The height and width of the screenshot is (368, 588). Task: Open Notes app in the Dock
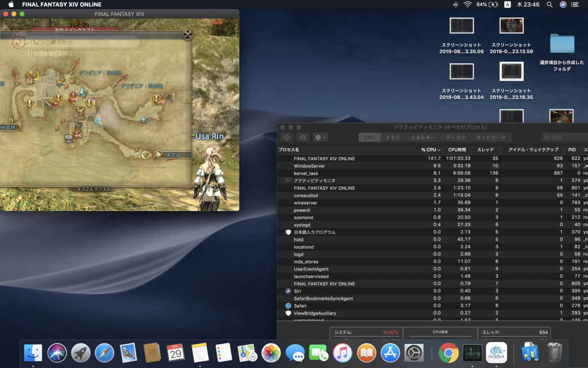pos(200,353)
